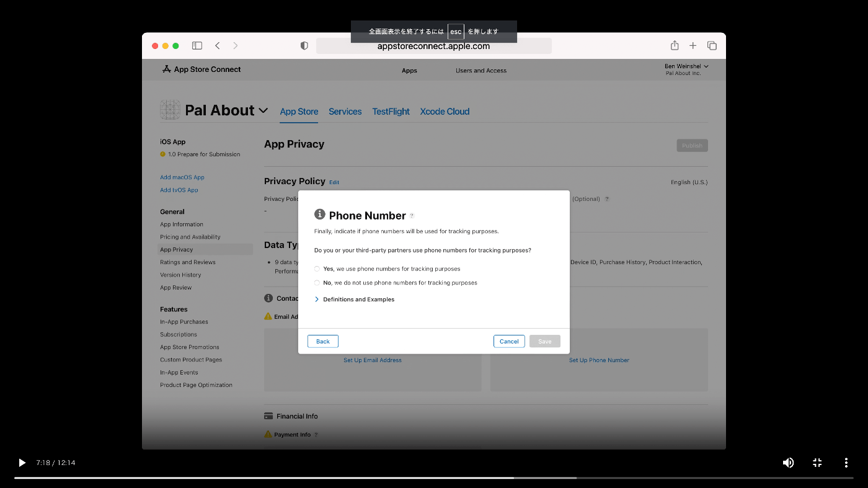The height and width of the screenshot is (488, 868).
Task: Go back with Safari back arrow
Action: pyautogui.click(x=218, y=46)
